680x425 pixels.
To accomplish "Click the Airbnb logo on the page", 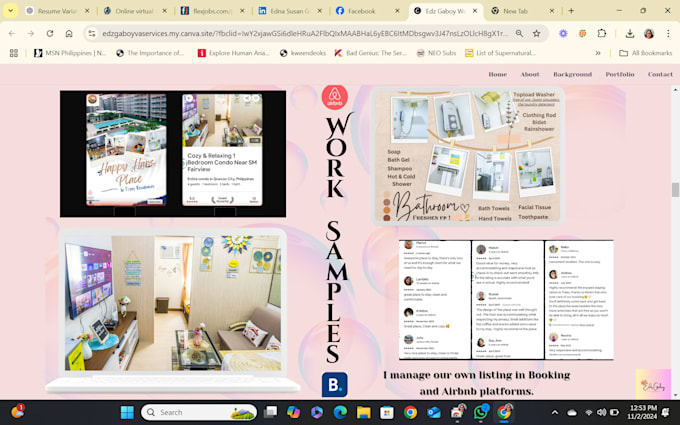I will 334,97.
